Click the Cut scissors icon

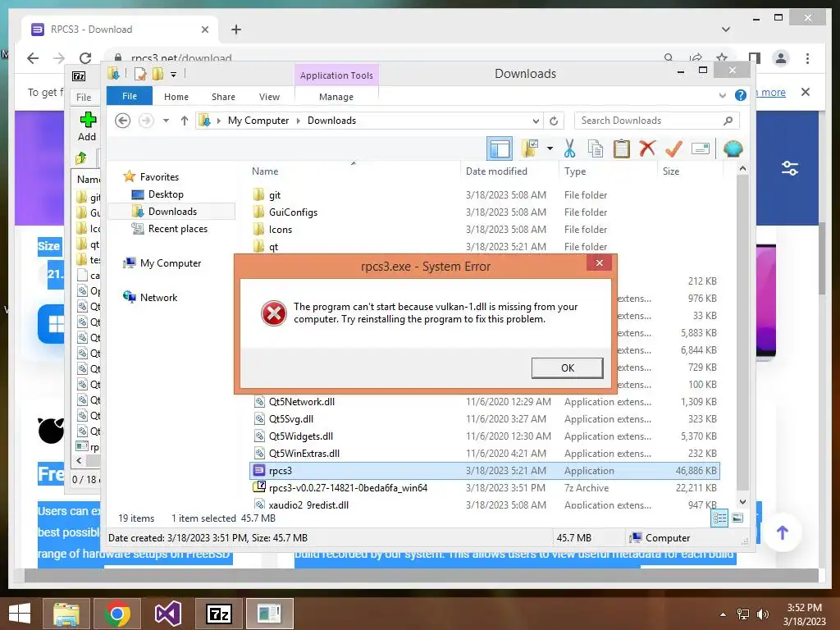tap(569, 148)
